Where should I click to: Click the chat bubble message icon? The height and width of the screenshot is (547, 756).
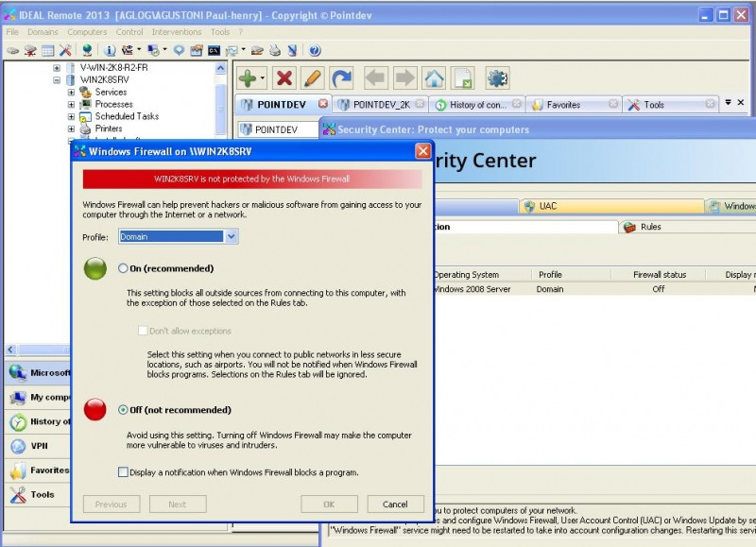pyautogui.click(x=179, y=51)
